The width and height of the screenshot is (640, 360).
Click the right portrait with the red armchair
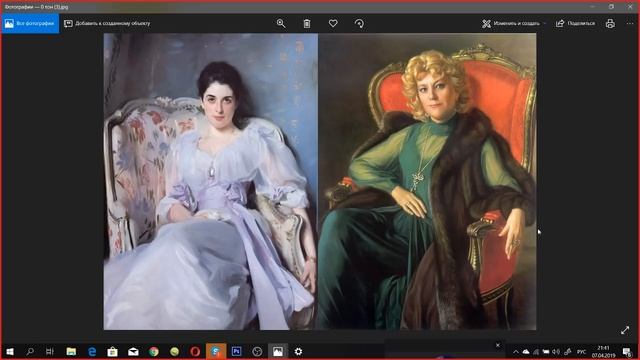click(x=427, y=182)
